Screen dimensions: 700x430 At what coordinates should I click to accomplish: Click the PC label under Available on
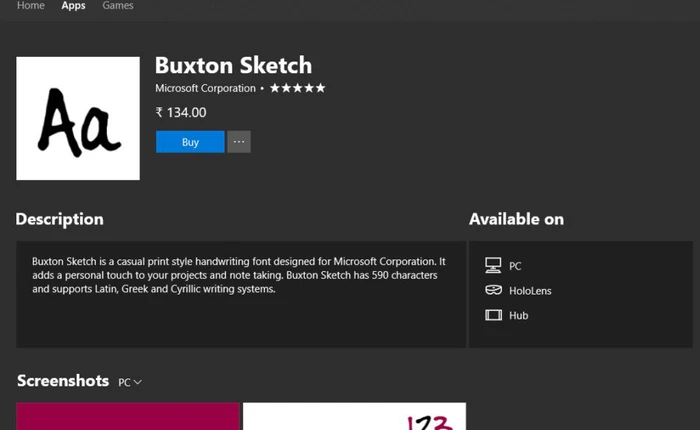(515, 266)
